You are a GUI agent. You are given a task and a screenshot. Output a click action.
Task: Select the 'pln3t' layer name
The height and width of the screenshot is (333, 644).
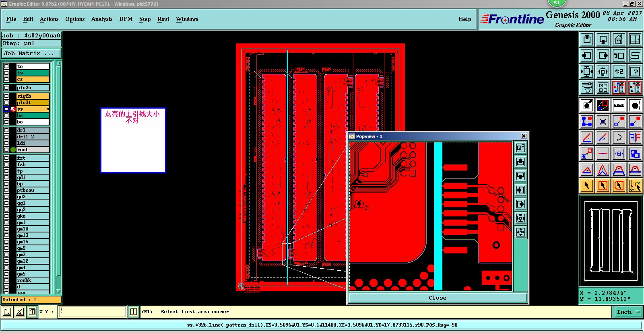(33, 103)
